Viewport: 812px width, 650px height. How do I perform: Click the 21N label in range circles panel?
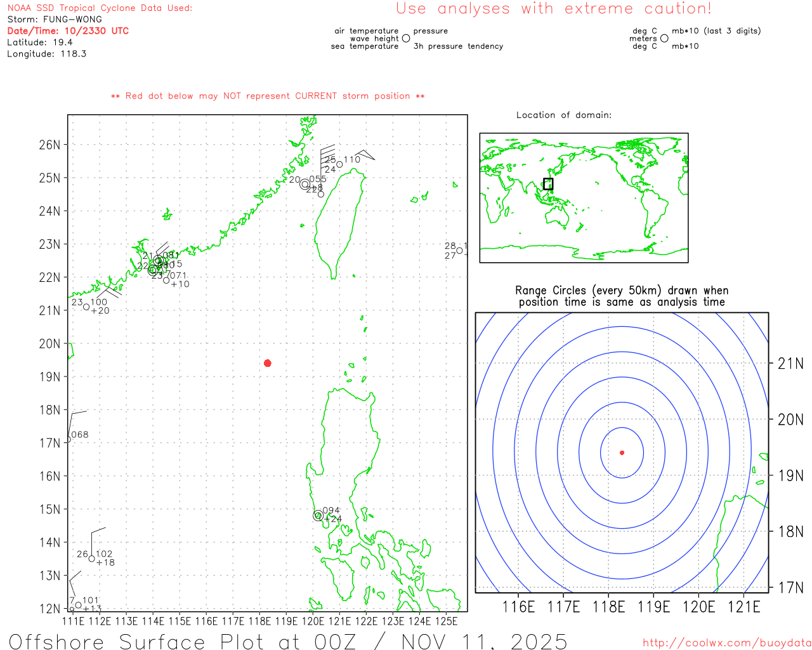(x=790, y=364)
